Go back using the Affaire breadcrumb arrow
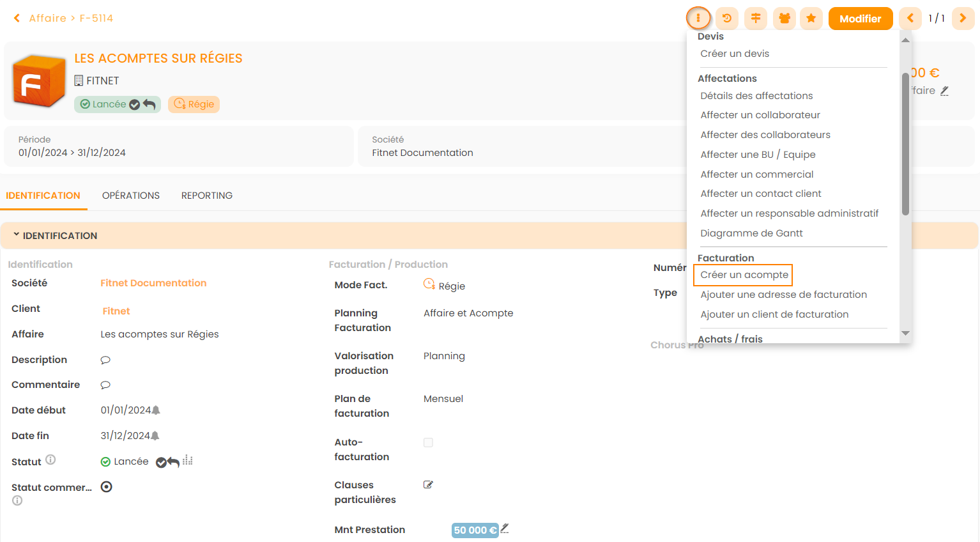The image size is (980, 542). 17,18
